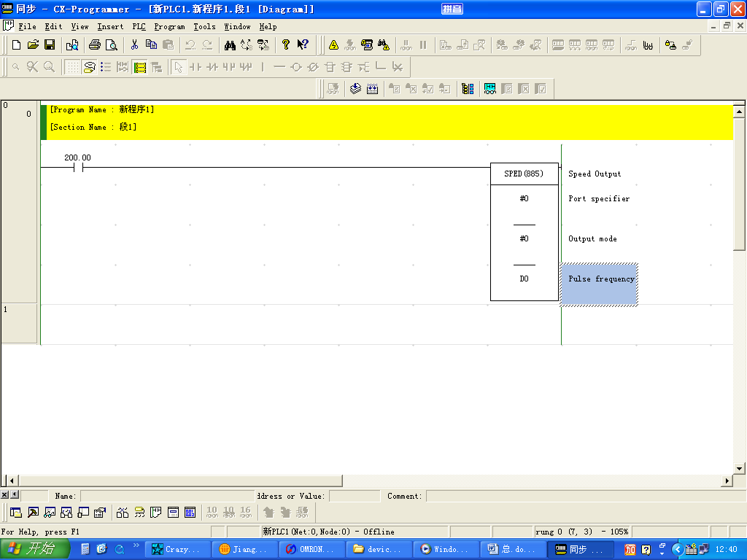This screenshot has height=560, width=747.
Task: Open the PLC menu
Action: click(x=139, y=27)
